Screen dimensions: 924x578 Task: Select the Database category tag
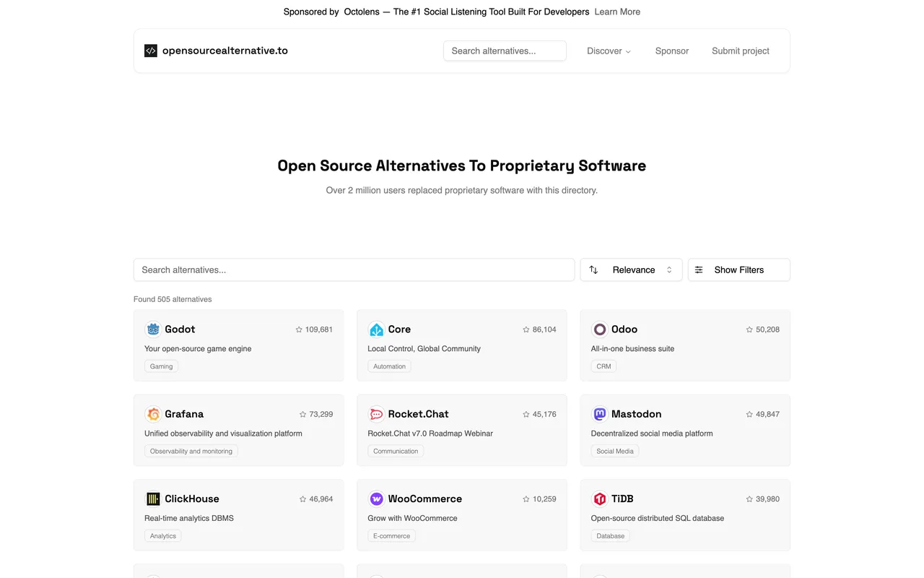point(610,536)
